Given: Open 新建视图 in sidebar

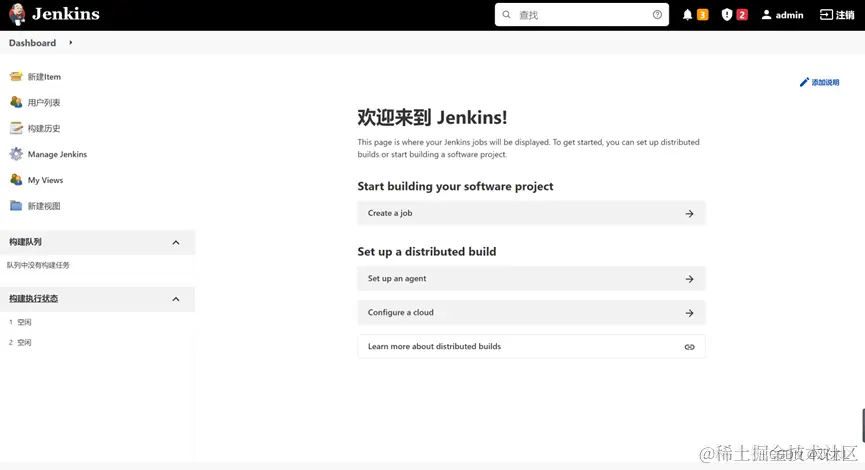Looking at the screenshot, I should coord(44,206).
